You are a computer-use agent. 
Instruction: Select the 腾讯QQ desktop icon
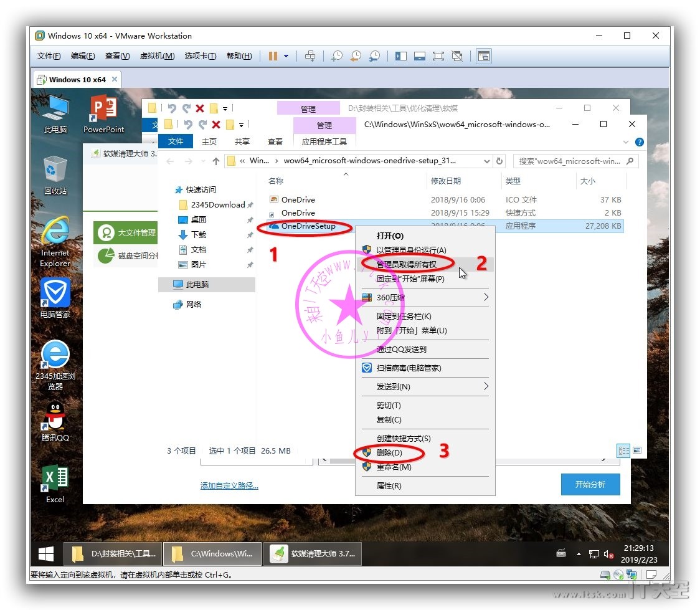coord(55,422)
